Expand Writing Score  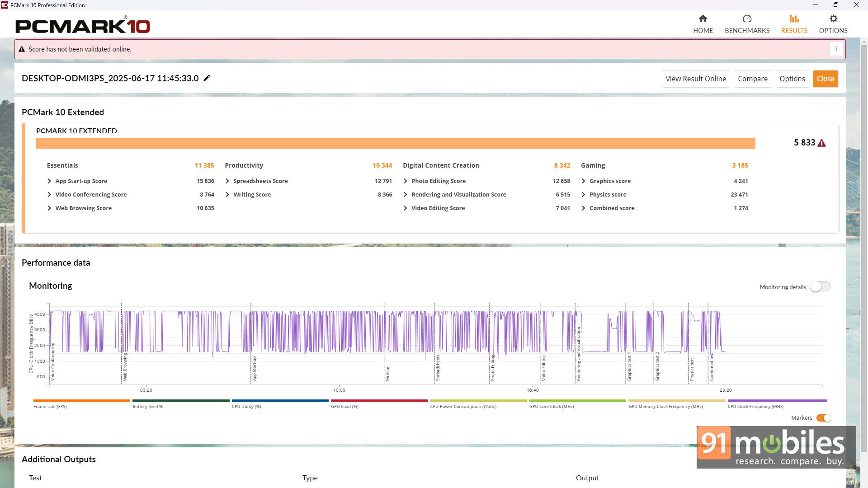(x=227, y=194)
